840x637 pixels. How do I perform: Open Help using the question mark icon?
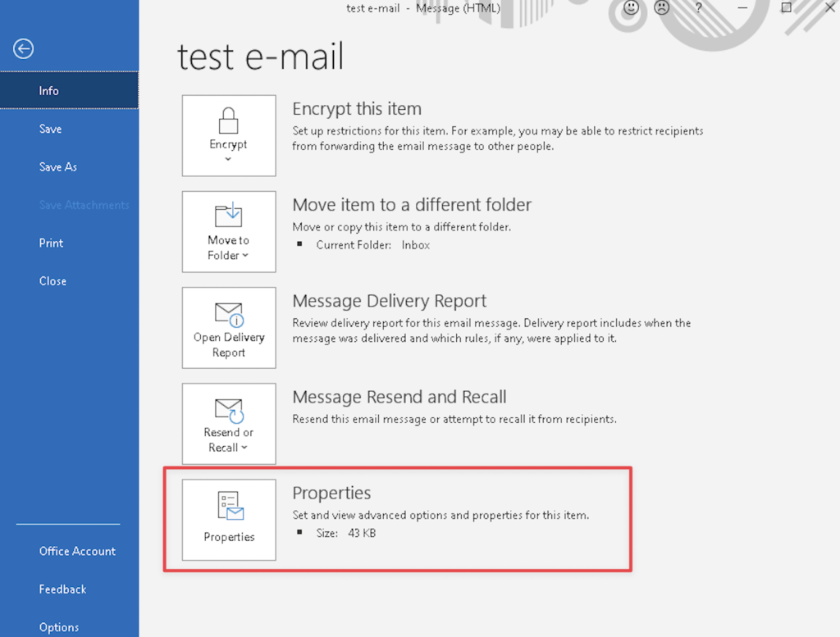tap(698, 8)
